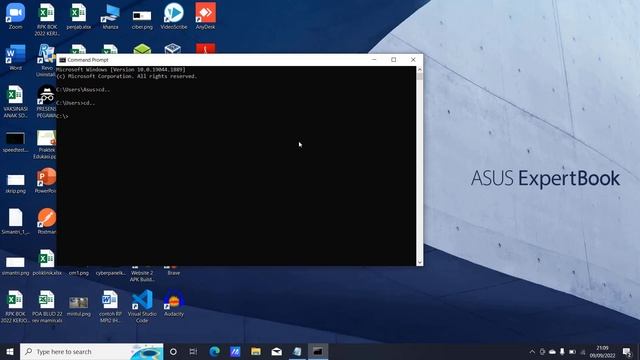This screenshot has width=640, height=360.
Task: Select the contoh RP MPI2 Word document
Action: (110, 306)
